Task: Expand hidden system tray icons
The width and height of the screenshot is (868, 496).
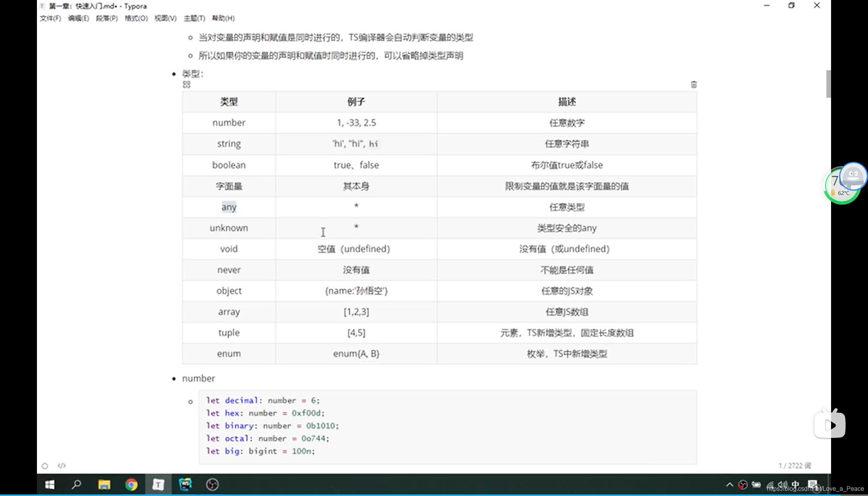Action: pyautogui.click(x=729, y=484)
